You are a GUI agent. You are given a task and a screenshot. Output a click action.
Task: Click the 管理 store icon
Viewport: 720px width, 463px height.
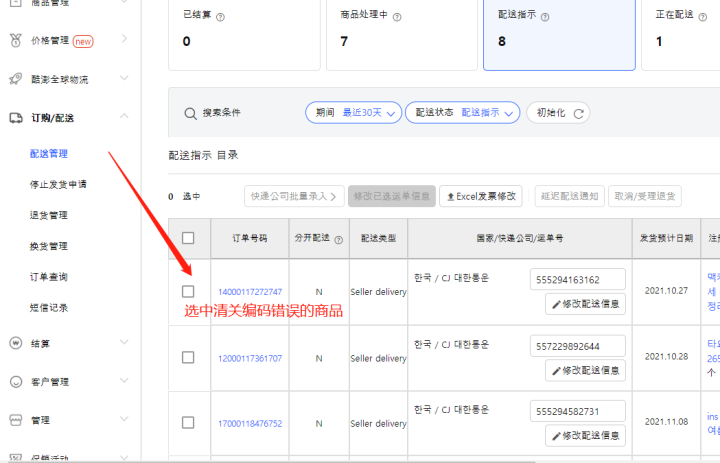(x=16, y=420)
